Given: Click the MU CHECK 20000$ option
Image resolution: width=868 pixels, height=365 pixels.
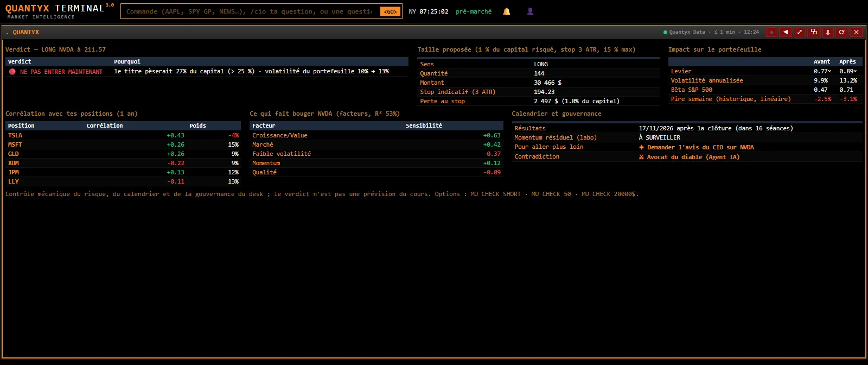Looking at the screenshot, I should (610, 194).
